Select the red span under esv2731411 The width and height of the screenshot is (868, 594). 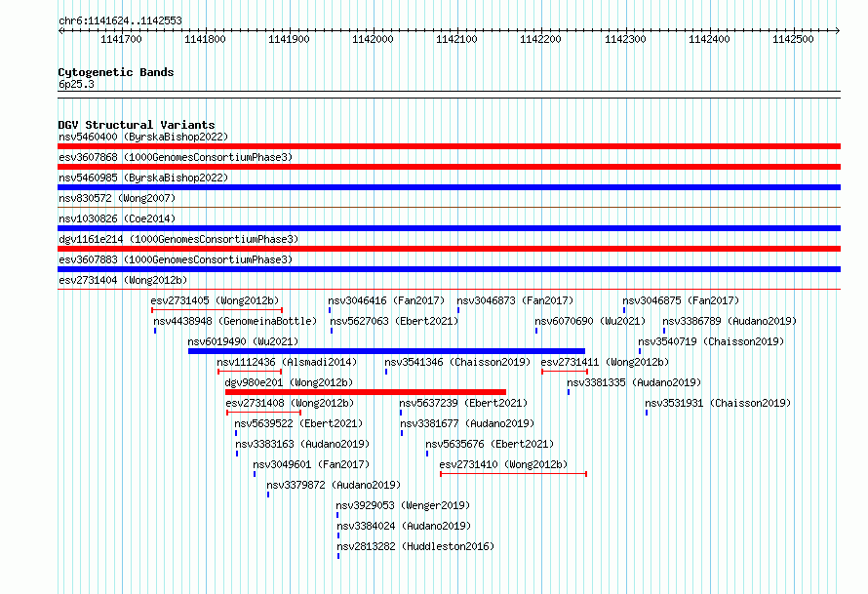click(x=565, y=372)
